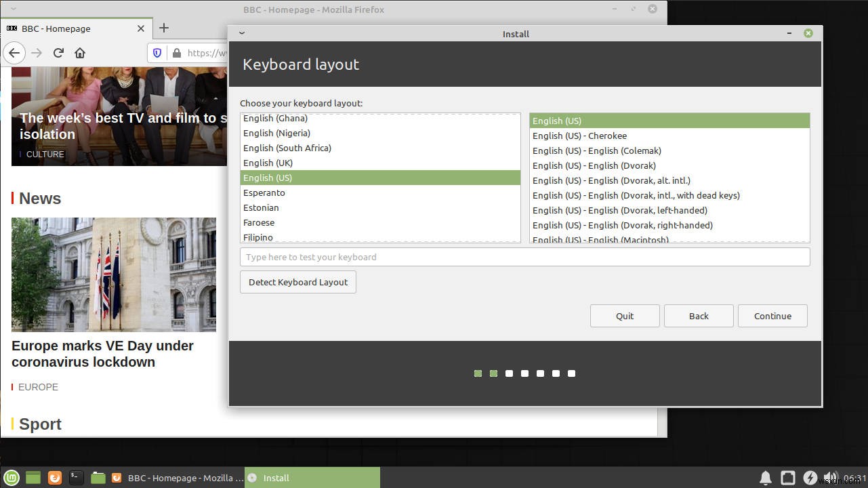The width and height of the screenshot is (868, 488).
Task: Click Detect Keyboard Layout
Action: coord(297,282)
